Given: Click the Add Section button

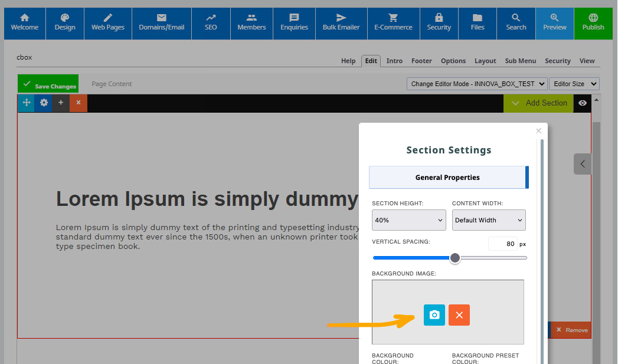Looking at the screenshot, I should click(539, 103).
